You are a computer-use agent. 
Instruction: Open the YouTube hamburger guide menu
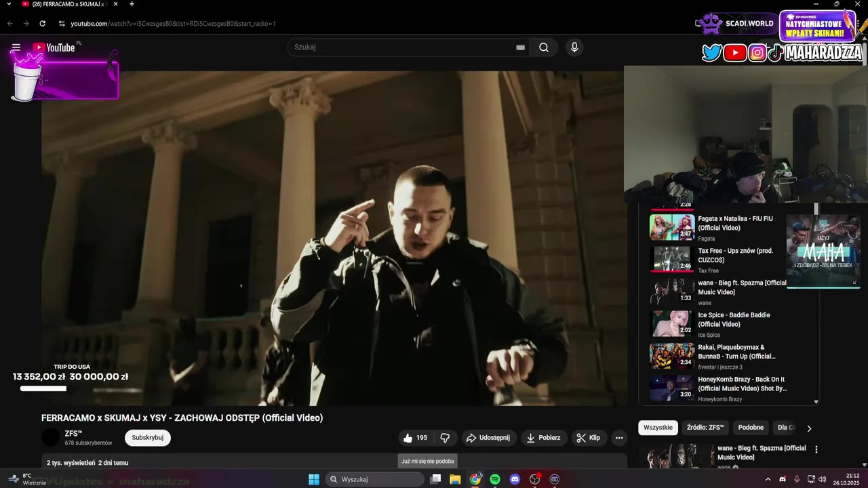click(x=16, y=47)
